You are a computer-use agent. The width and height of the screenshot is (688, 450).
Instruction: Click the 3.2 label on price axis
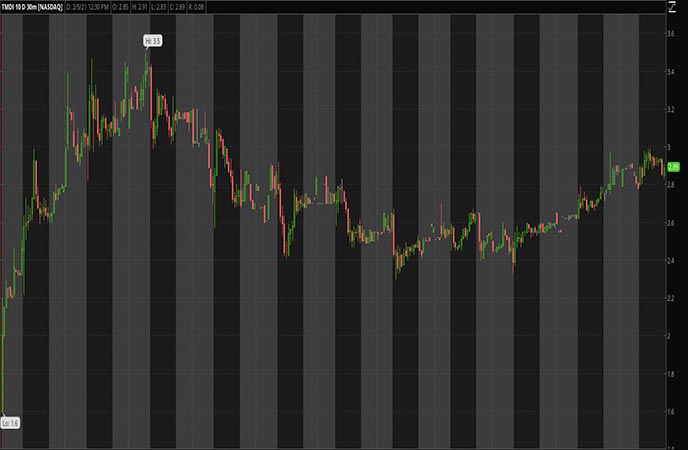(x=671, y=109)
